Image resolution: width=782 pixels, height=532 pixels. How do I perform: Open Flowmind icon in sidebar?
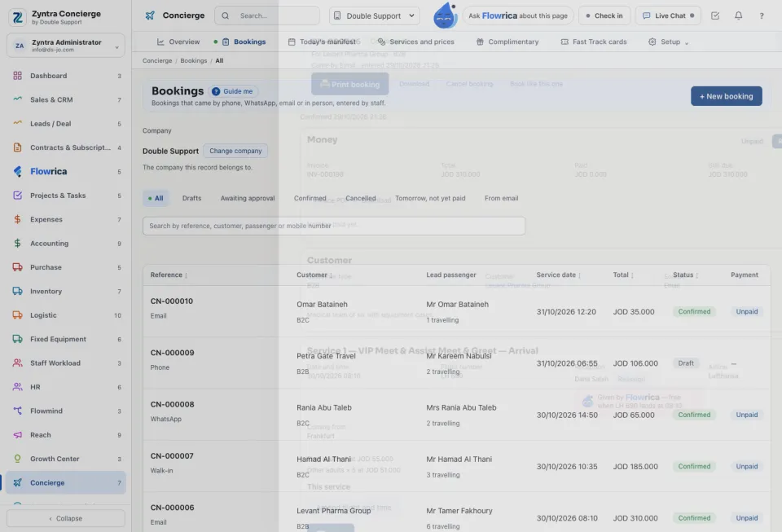tap(17, 411)
